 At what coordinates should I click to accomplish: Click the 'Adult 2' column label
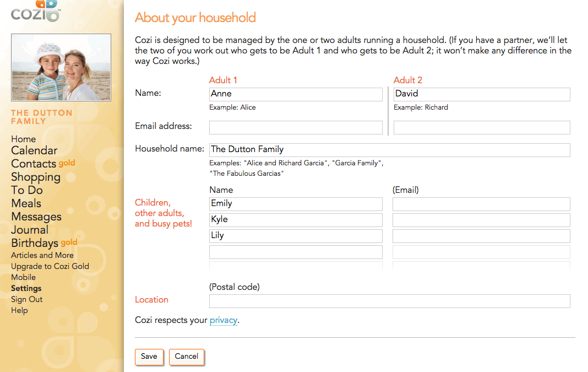click(x=407, y=80)
